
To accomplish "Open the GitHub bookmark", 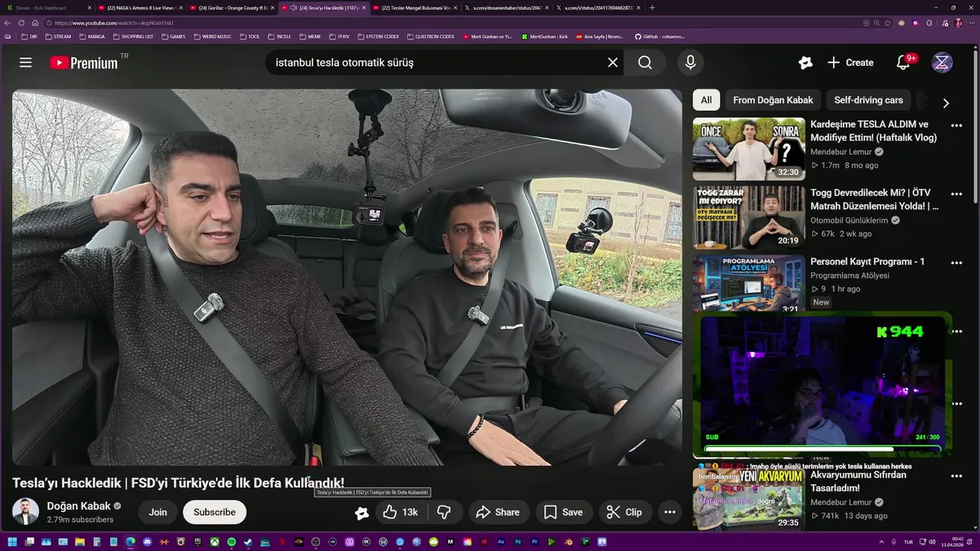I will 659,36.
